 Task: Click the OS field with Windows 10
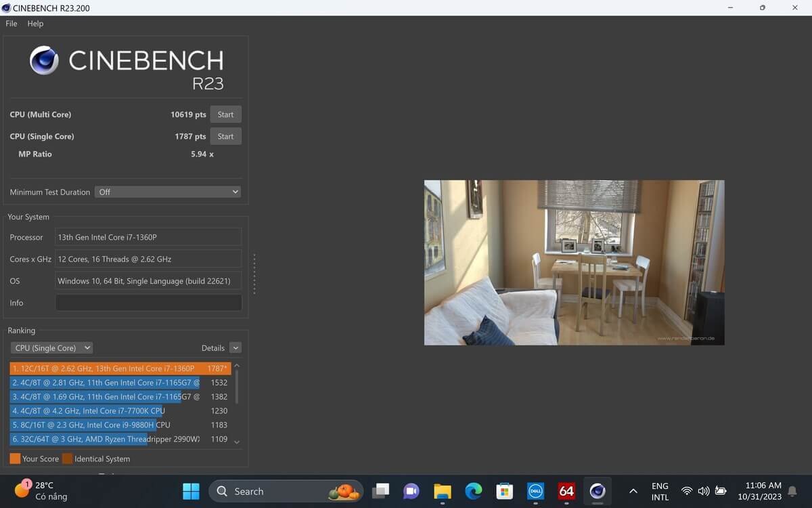[x=148, y=280]
